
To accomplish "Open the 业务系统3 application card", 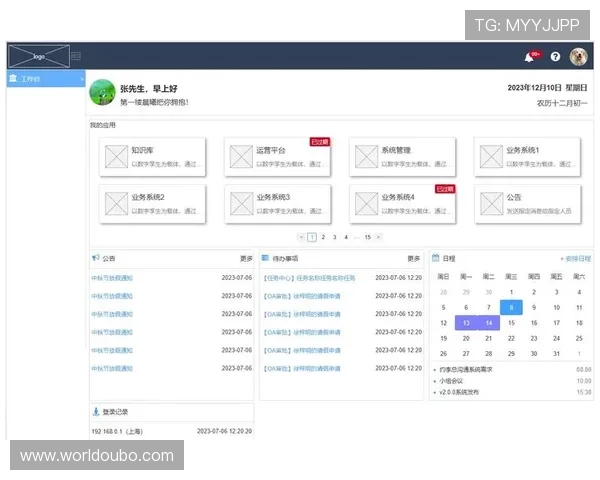I will [x=277, y=204].
